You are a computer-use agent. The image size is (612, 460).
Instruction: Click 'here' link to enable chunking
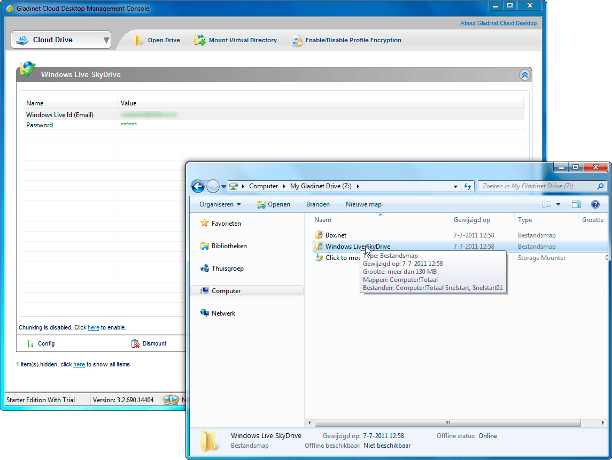93,327
